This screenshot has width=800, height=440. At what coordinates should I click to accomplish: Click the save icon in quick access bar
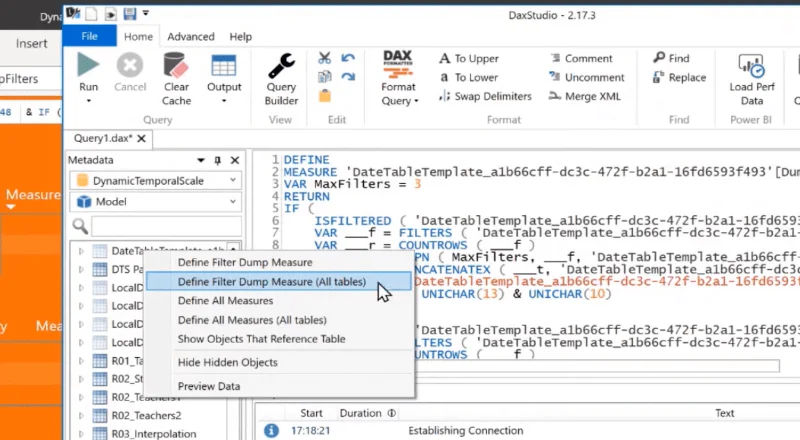point(130,14)
